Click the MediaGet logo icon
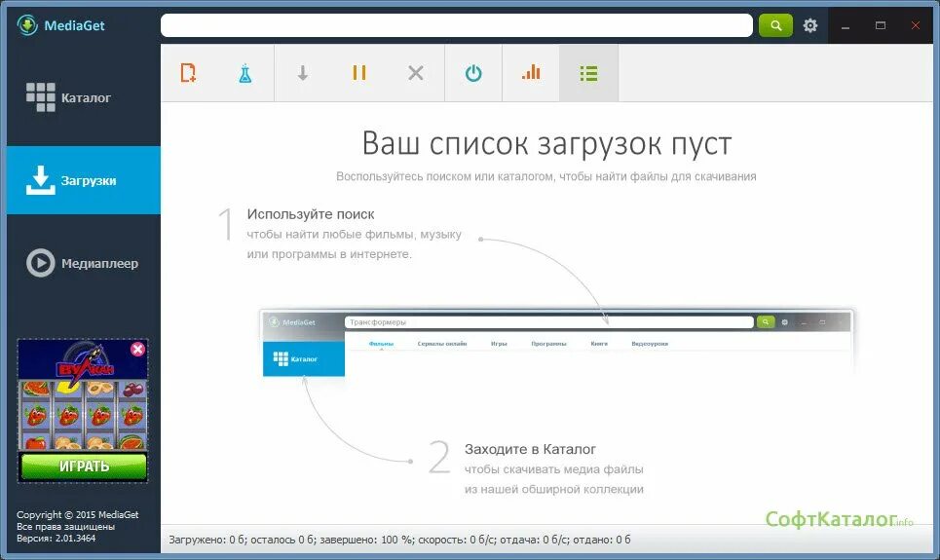This screenshot has width=940, height=560. click(x=27, y=25)
